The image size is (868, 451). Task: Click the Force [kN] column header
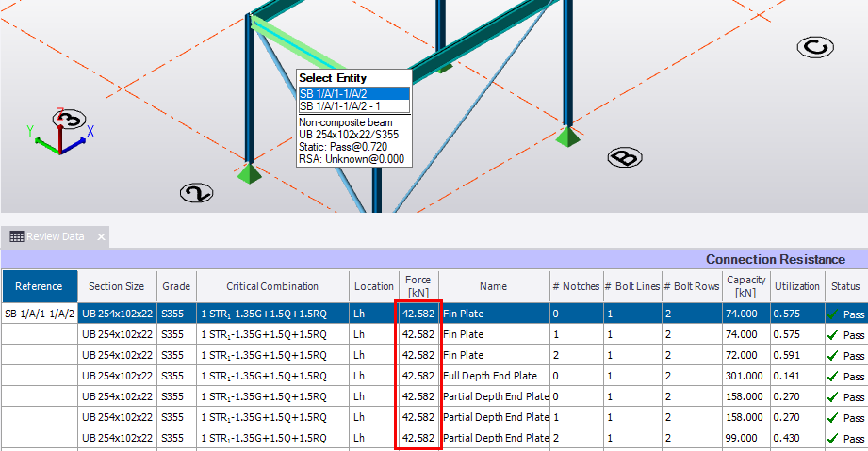coord(418,286)
